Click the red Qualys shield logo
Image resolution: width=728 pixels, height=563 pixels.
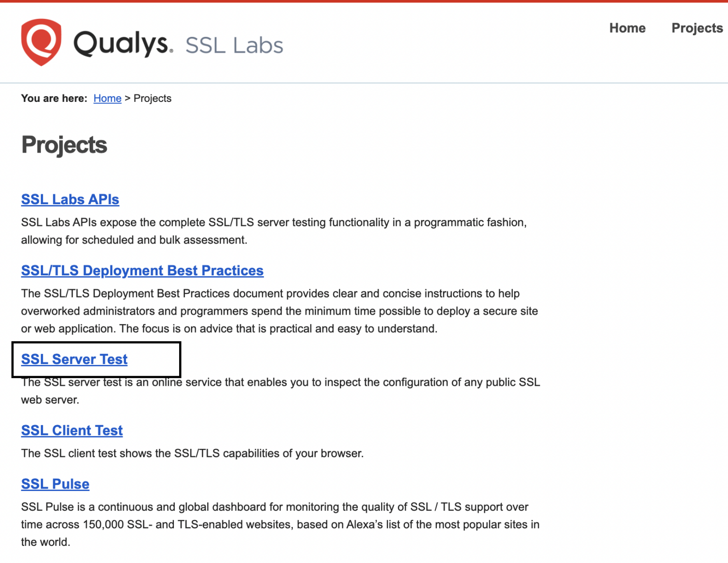click(x=41, y=42)
